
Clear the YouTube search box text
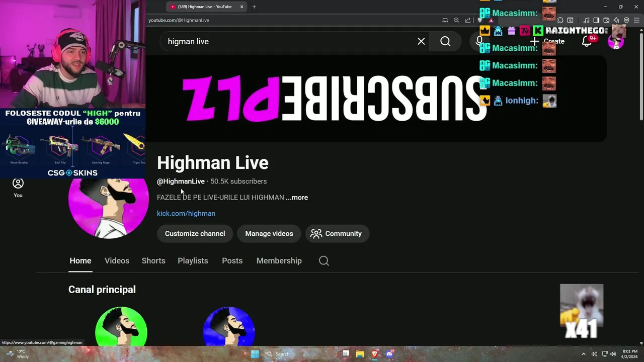[421, 41]
